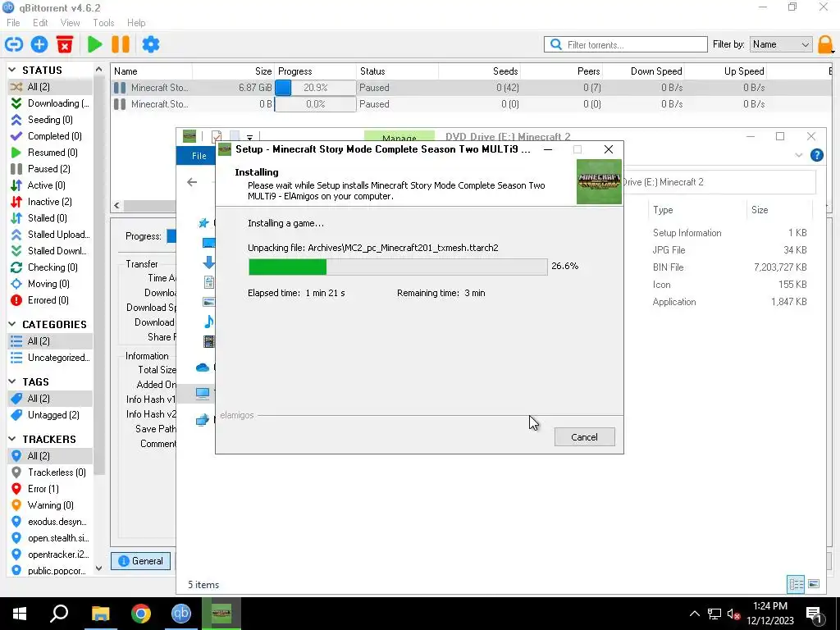Select the Errored (0) filter
This screenshot has height=630, width=840.
pos(50,300)
